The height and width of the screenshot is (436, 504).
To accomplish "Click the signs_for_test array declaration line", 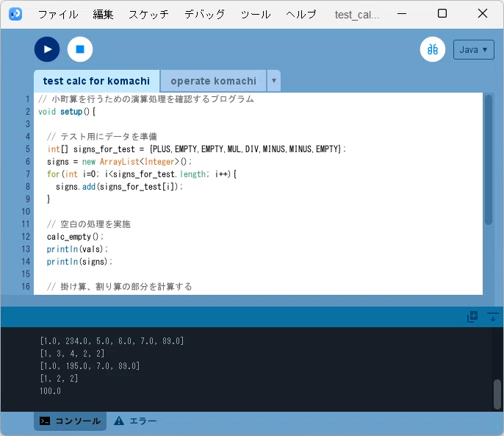I will [196, 149].
